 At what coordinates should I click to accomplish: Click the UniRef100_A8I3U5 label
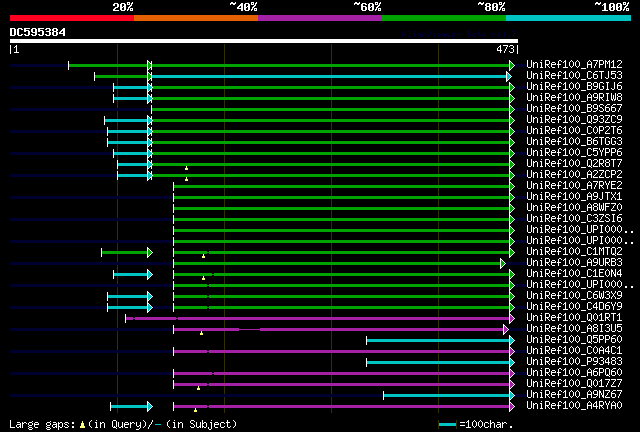tap(574, 329)
